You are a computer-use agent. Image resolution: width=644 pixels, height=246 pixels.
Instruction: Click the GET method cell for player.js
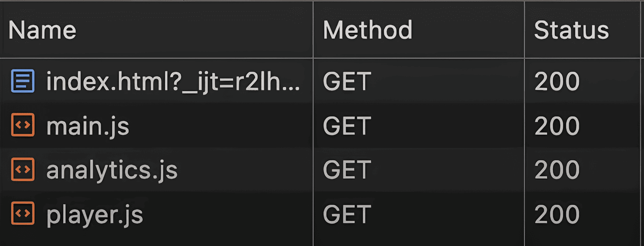pos(347,214)
